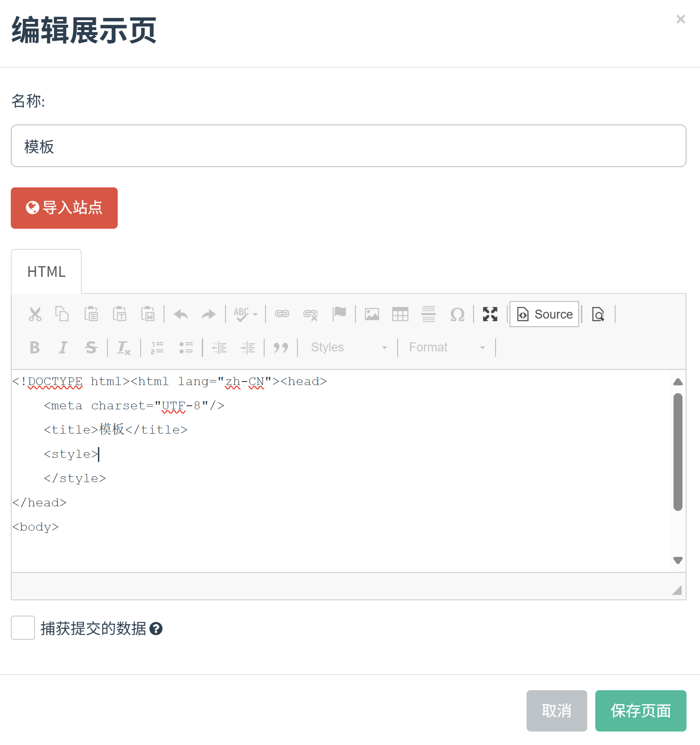Click the 保存页面 button
Screen dimensions: 700x745
tap(640, 711)
